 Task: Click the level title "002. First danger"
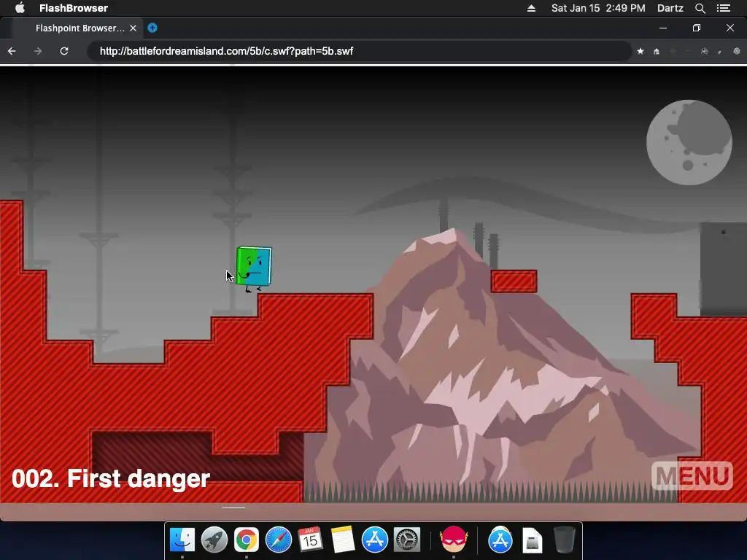[x=111, y=478]
